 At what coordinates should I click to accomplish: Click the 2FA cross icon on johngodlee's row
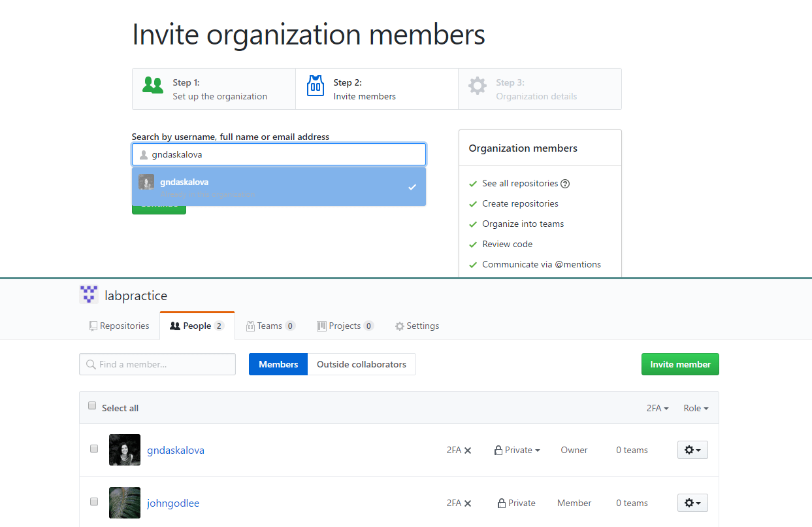pyautogui.click(x=468, y=503)
